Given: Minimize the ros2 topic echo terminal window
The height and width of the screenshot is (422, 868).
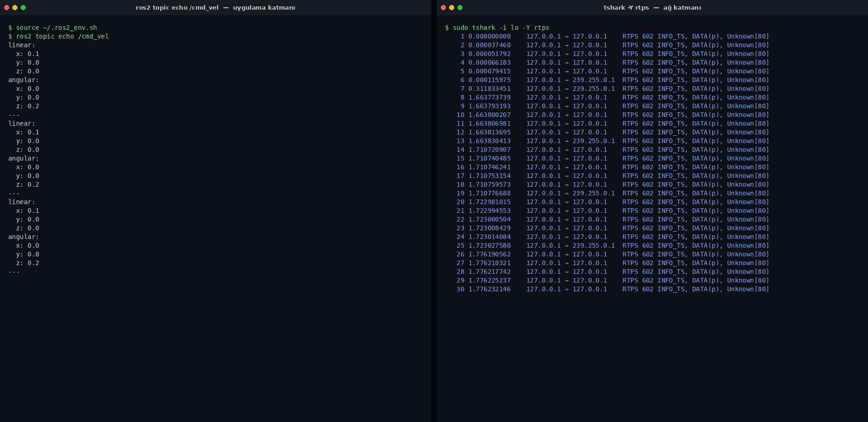Looking at the screenshot, I should click(15, 7).
